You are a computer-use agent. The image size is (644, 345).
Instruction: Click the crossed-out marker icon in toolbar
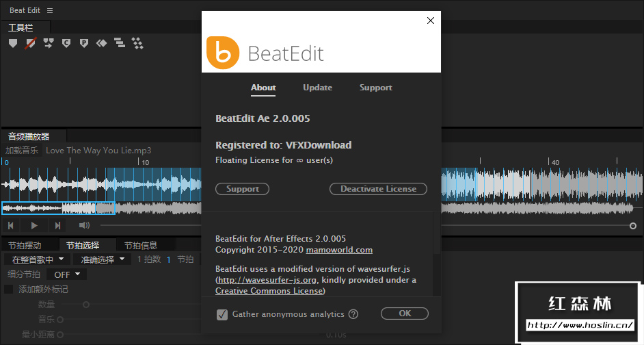click(31, 43)
